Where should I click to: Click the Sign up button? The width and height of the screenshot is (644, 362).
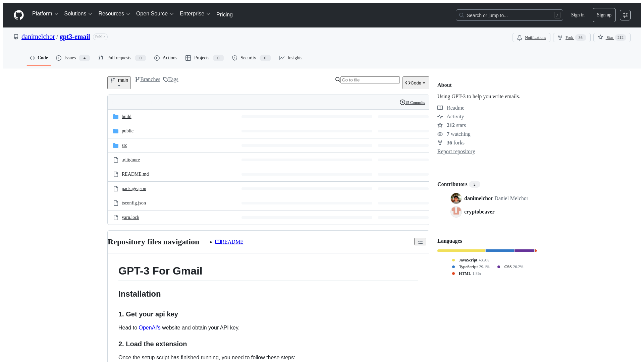coord(604,15)
